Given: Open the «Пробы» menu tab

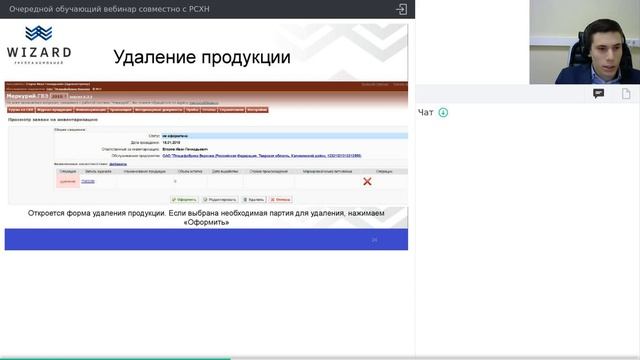Looking at the screenshot, I should [x=192, y=110].
